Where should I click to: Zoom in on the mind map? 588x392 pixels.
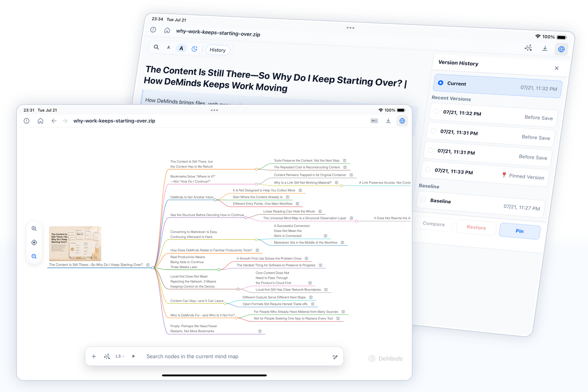[x=34, y=229]
